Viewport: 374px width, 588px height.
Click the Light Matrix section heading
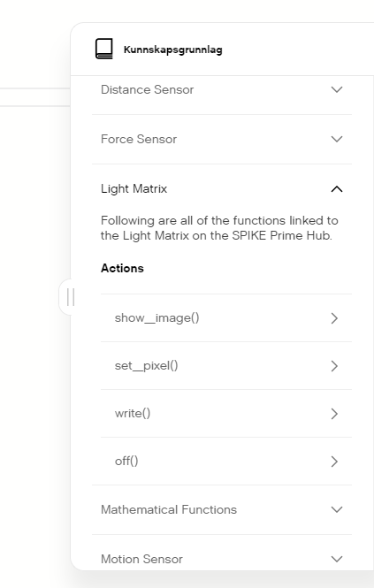(134, 188)
